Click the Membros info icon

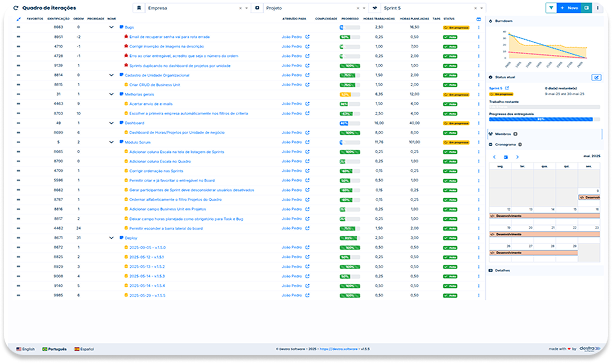[x=515, y=134]
